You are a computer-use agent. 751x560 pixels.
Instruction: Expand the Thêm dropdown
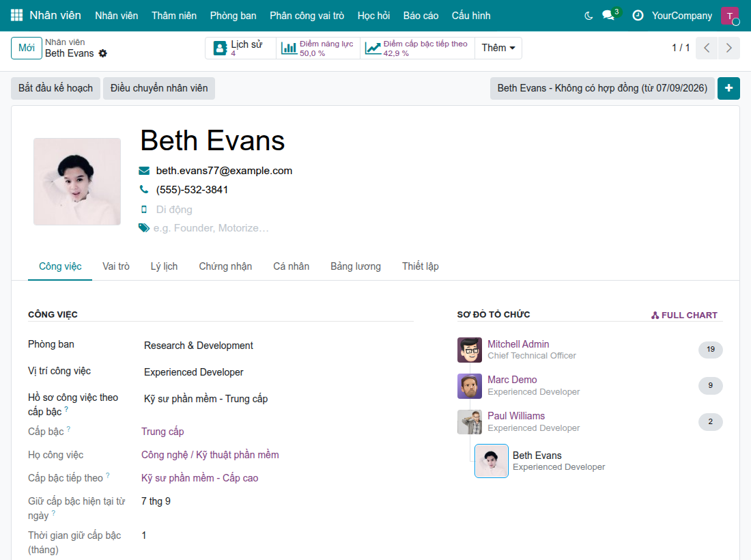pyautogui.click(x=498, y=48)
